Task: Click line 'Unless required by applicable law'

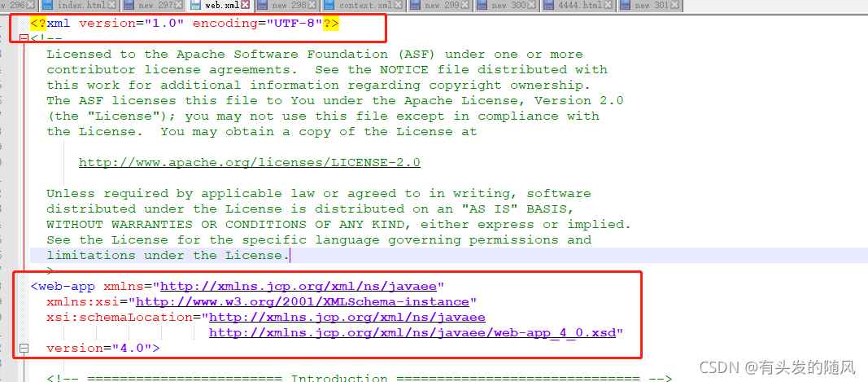Action: coord(318,194)
